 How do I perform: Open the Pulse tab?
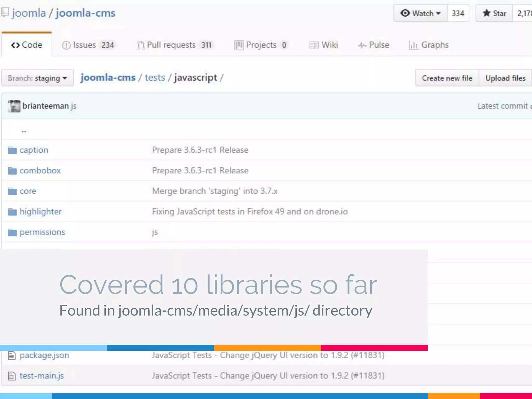374,45
